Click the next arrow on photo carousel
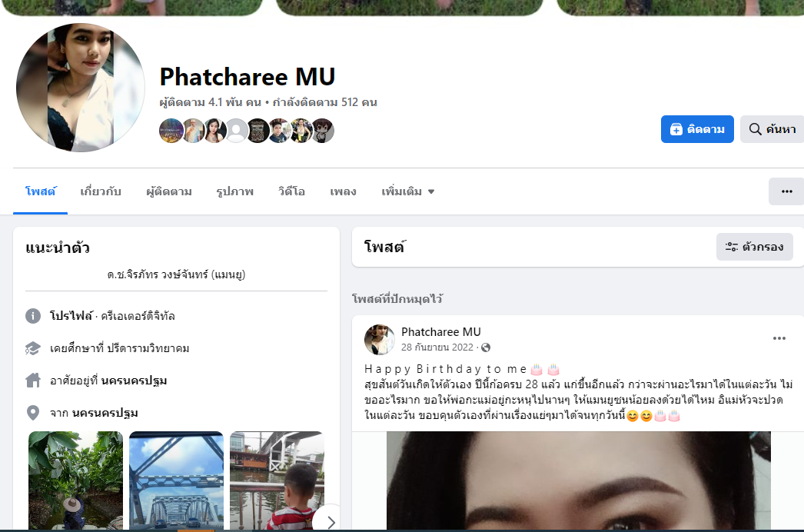This screenshot has height=532, width=804. 331,522
